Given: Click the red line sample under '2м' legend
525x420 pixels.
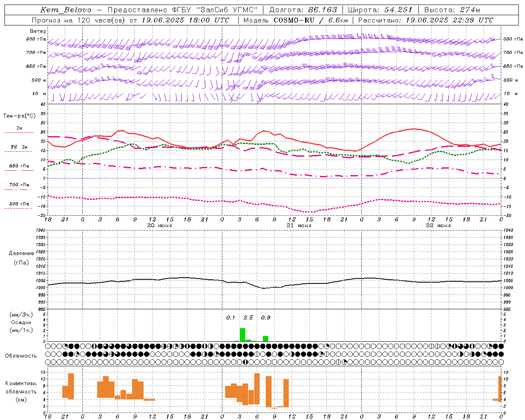Looking at the screenshot, I should [x=19, y=132].
